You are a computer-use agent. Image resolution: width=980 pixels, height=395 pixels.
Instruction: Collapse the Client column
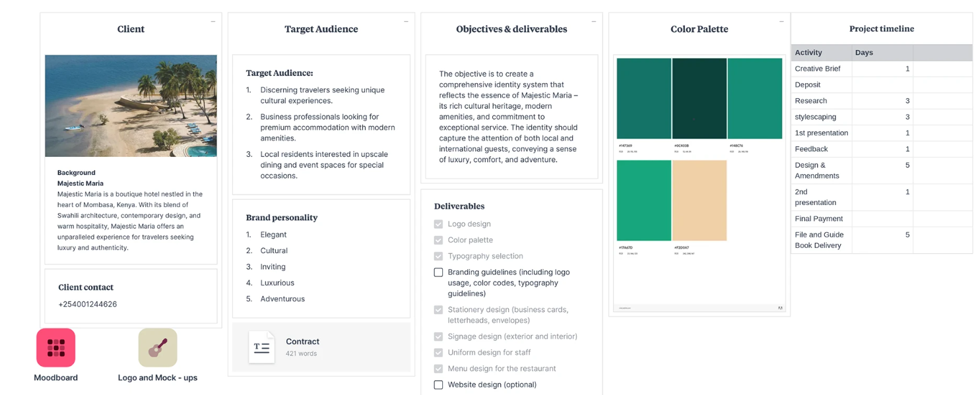click(212, 22)
